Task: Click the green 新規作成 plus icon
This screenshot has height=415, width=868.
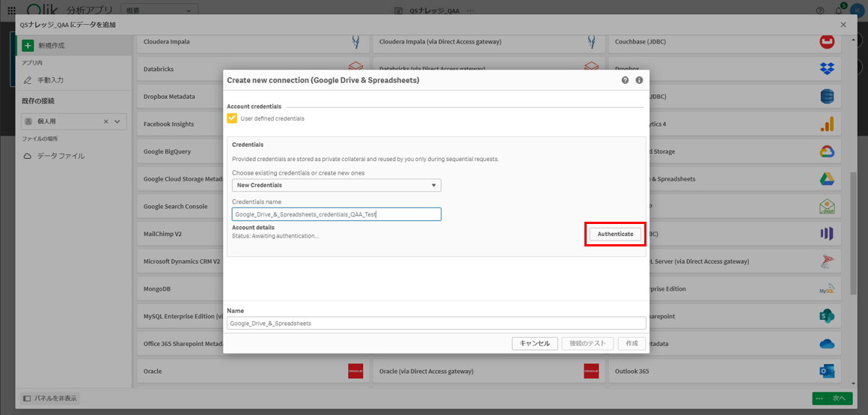Action: click(x=28, y=46)
